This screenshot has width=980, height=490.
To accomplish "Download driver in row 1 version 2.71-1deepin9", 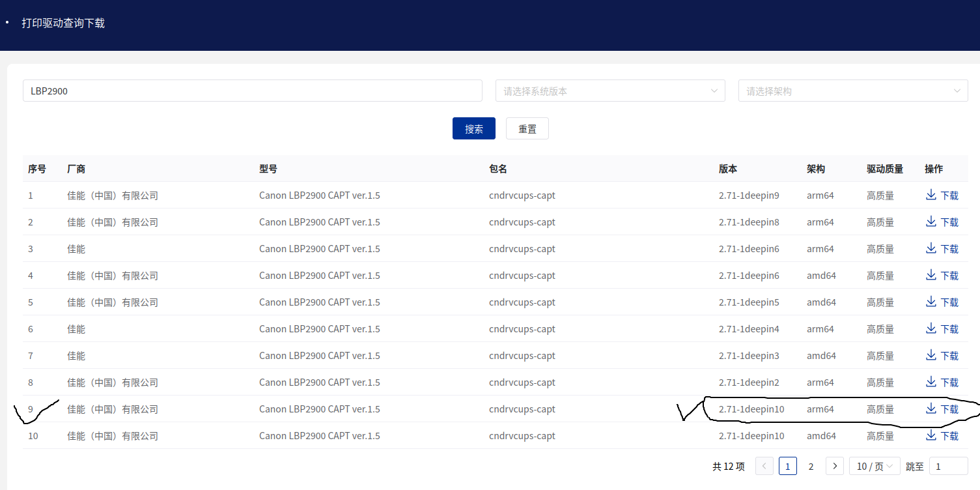I will pyautogui.click(x=942, y=195).
